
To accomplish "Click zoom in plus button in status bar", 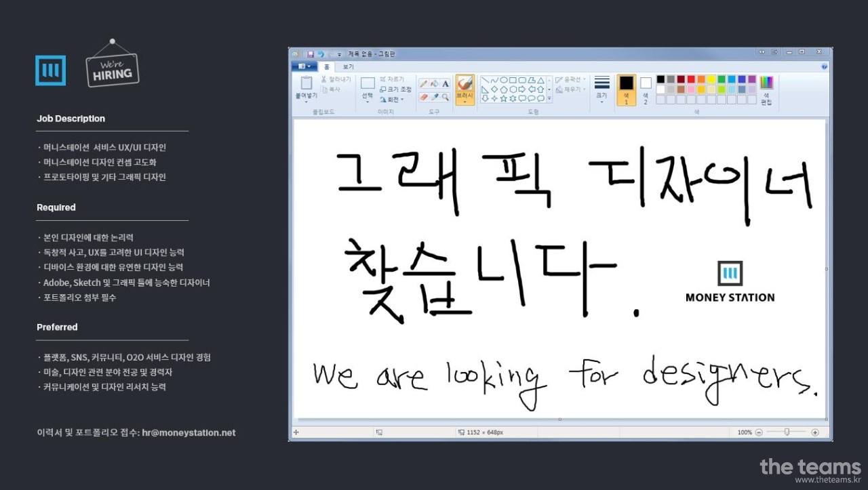I will pos(815,432).
